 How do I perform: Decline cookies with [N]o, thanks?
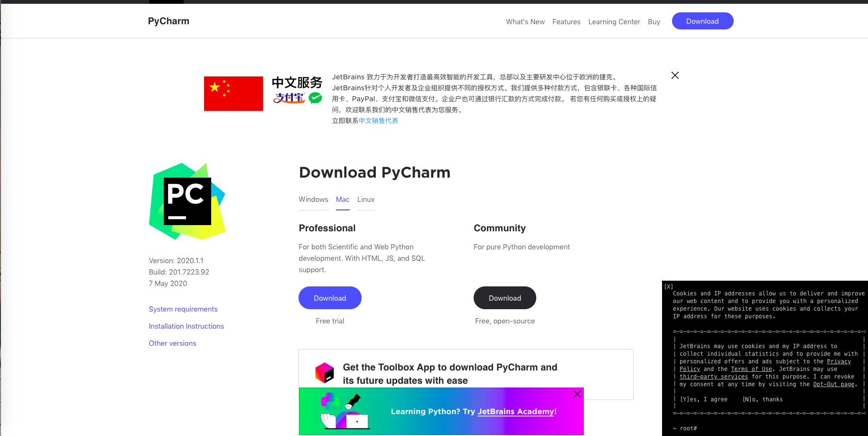[763, 399]
